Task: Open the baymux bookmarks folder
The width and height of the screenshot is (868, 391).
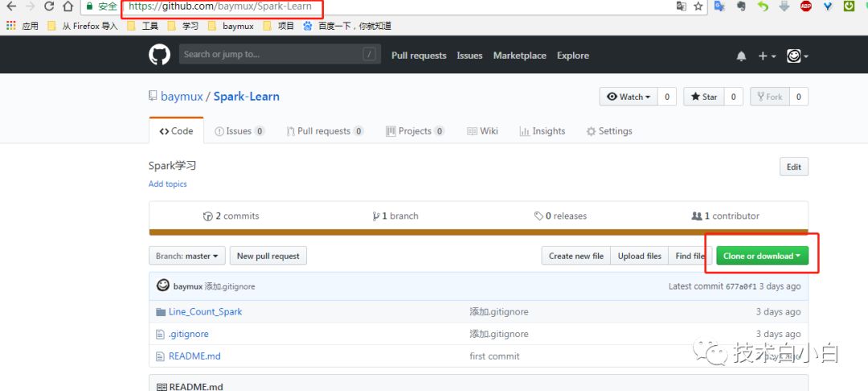Action: point(231,26)
